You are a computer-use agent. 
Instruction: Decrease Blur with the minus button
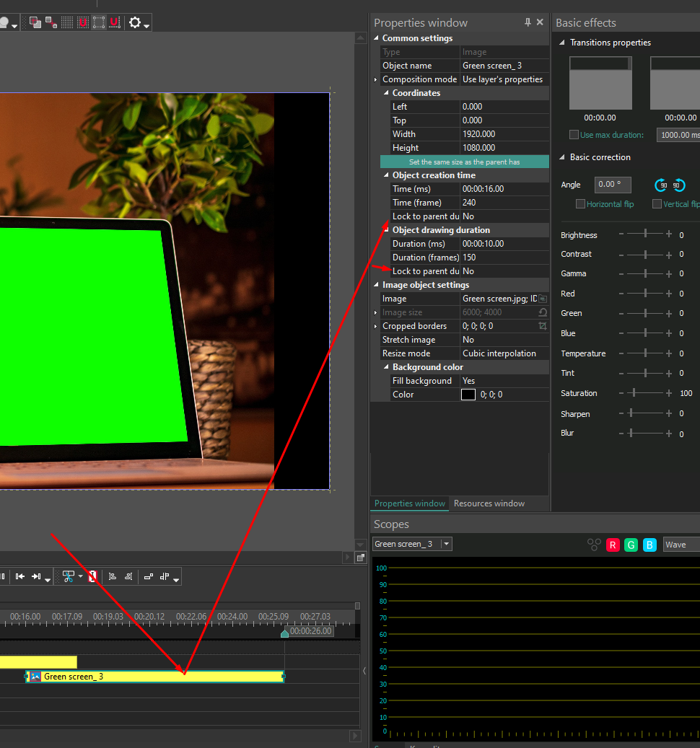coord(621,434)
